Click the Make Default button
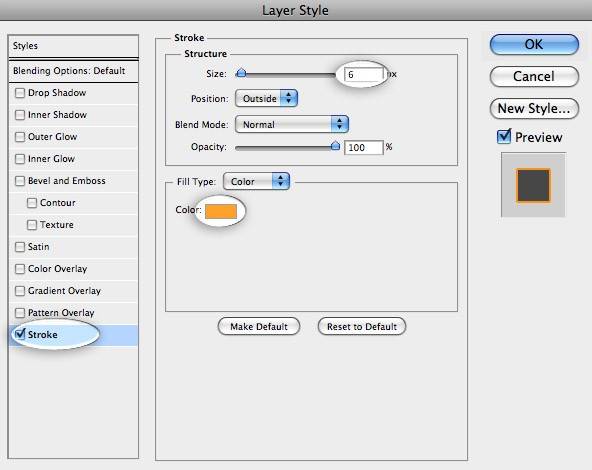 pyautogui.click(x=259, y=327)
